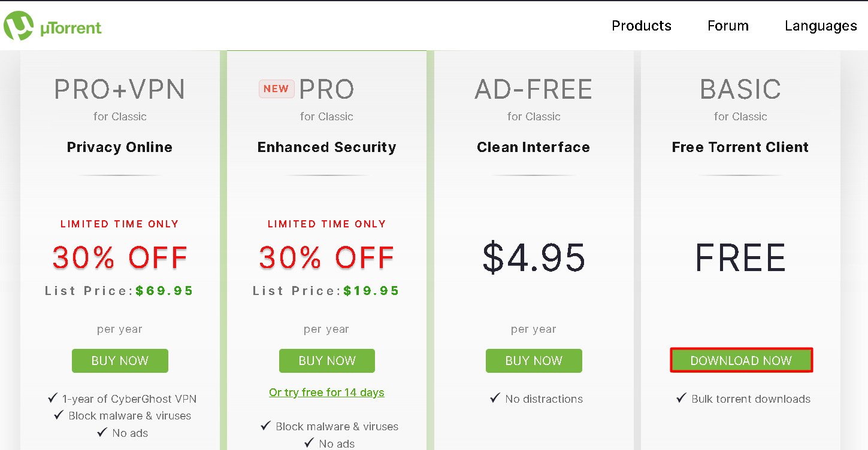Open the Forum menu item
Viewport: 868px width, 450px height.
click(x=728, y=26)
